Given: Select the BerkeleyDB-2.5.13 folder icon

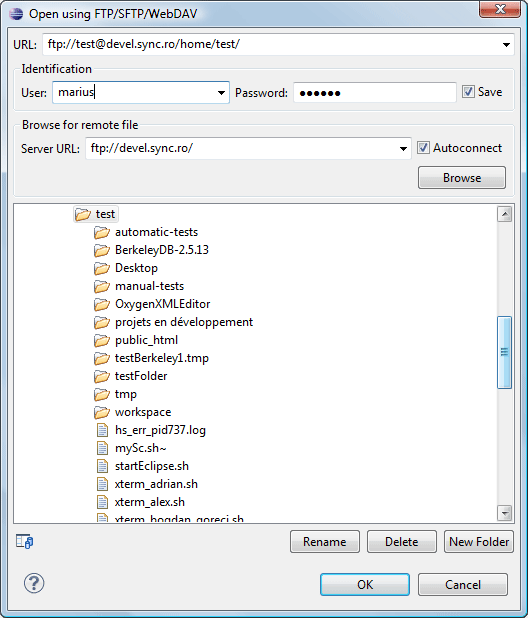Looking at the screenshot, I should click(x=102, y=250).
